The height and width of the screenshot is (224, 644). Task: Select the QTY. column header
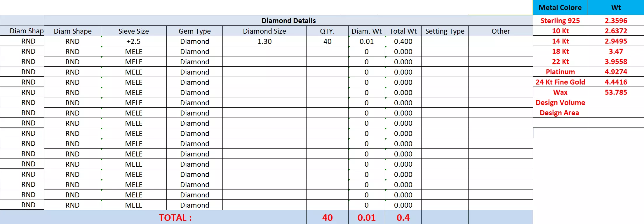(x=327, y=31)
